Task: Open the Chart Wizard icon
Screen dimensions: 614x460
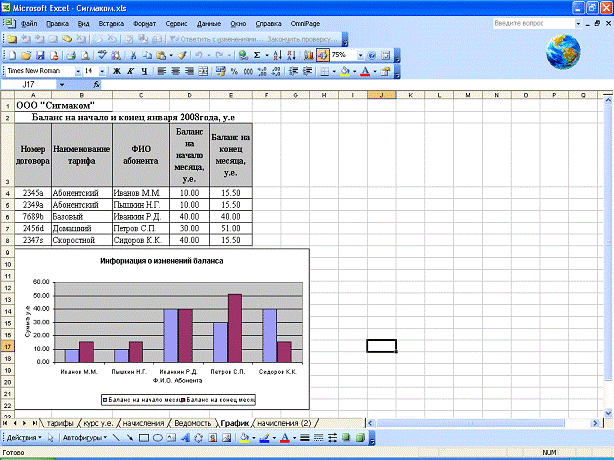Action: pos(310,55)
